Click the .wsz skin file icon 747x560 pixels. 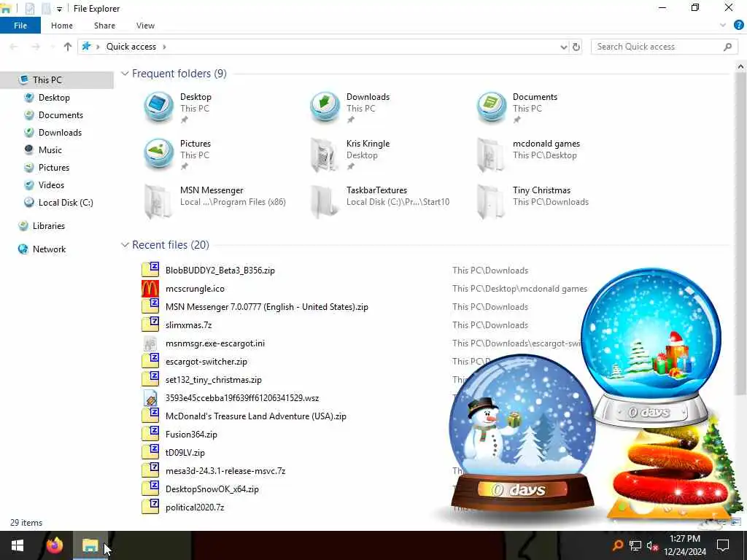pyautogui.click(x=150, y=398)
